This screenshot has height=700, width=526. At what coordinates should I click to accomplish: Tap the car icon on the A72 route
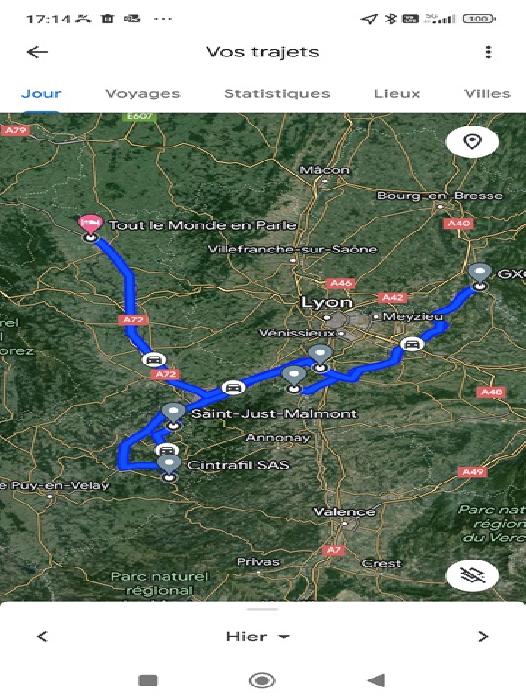154,359
